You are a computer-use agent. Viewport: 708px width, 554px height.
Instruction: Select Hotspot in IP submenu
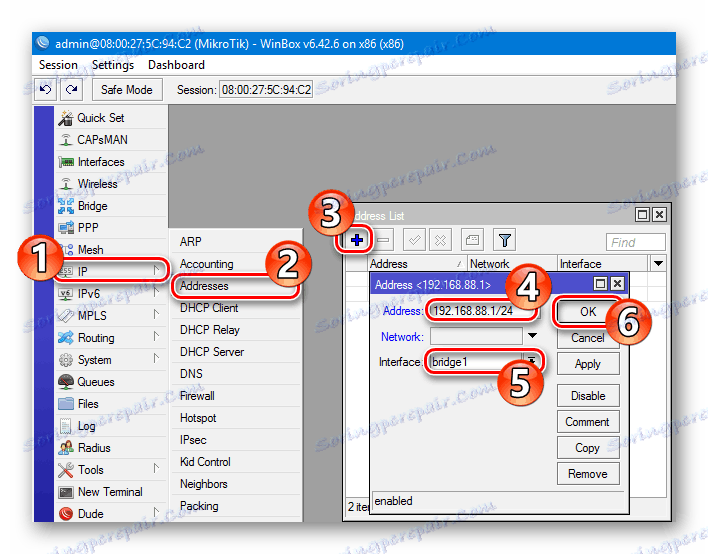pos(236,418)
